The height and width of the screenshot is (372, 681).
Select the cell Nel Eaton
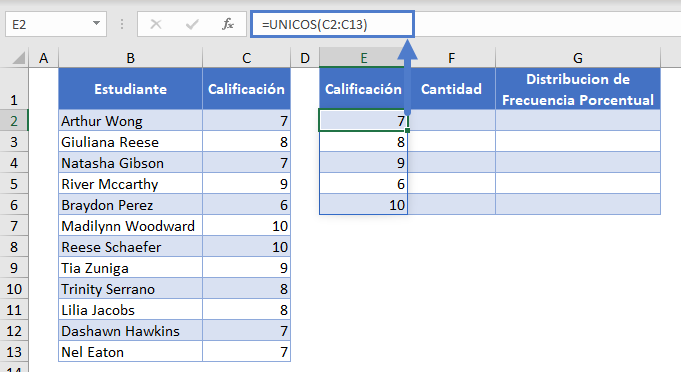coord(130,352)
